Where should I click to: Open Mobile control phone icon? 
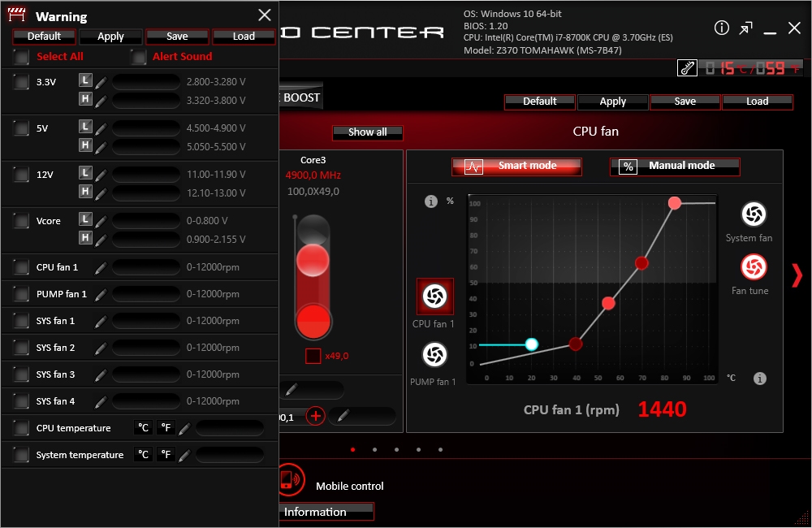coord(290,480)
